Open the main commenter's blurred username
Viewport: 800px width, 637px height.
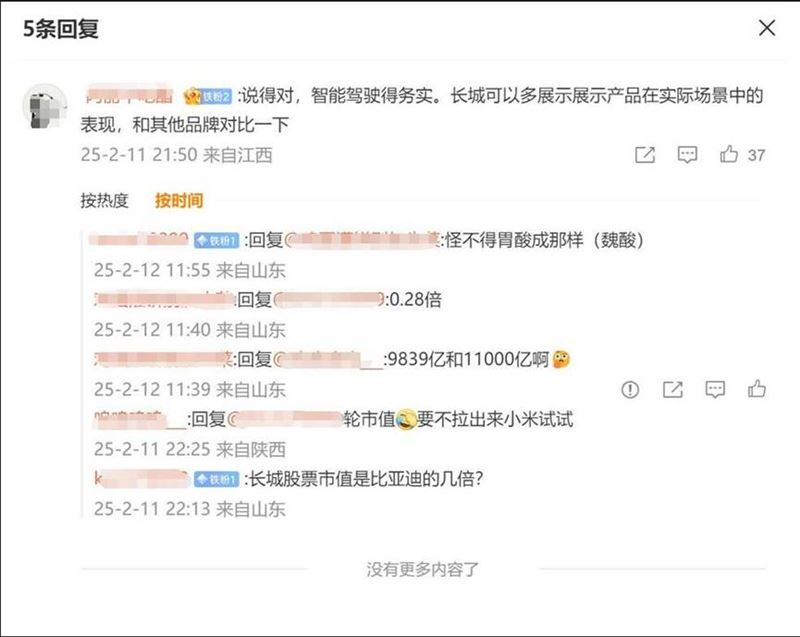[x=129, y=95]
